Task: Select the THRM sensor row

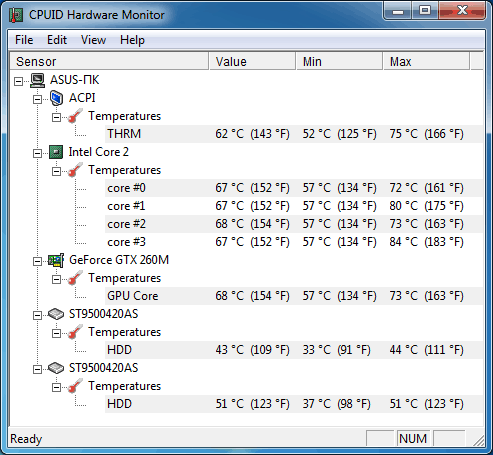Action: tap(294, 134)
